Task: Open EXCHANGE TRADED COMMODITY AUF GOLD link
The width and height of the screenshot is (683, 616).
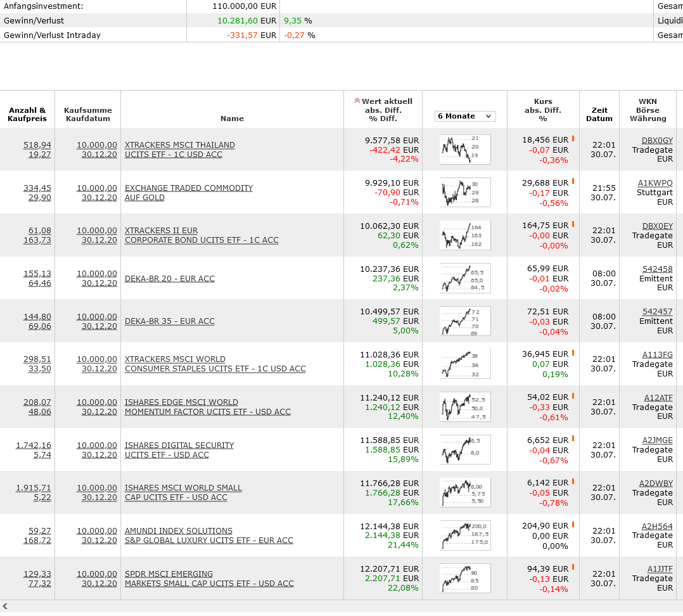Action: tap(188, 188)
